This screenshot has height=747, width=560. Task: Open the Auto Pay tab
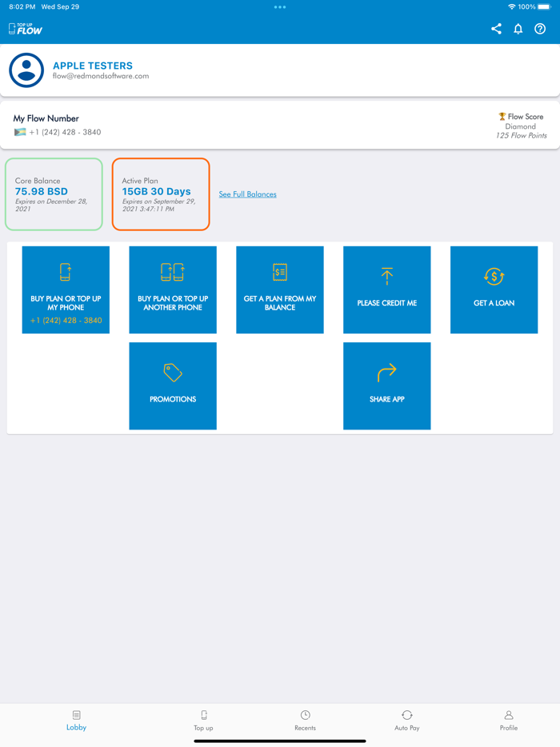coord(407,721)
